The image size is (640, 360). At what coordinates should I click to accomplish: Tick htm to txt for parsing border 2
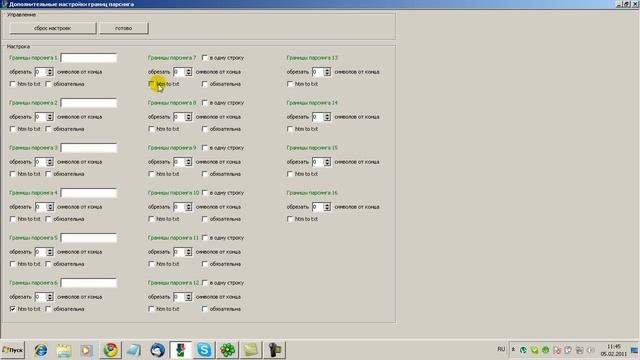pos(13,129)
